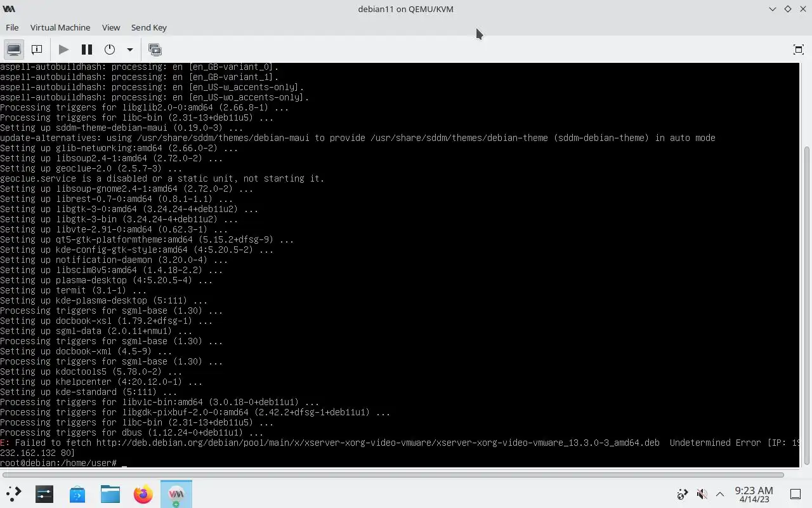Click 'Setting up plasma-desktop' output line
Viewport: 812px width, 508px height.
106,280
